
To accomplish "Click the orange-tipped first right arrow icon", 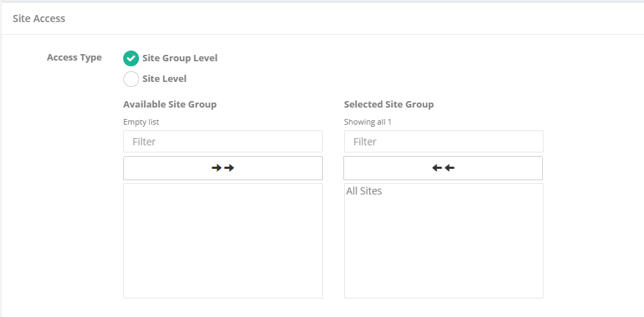I will (217, 168).
